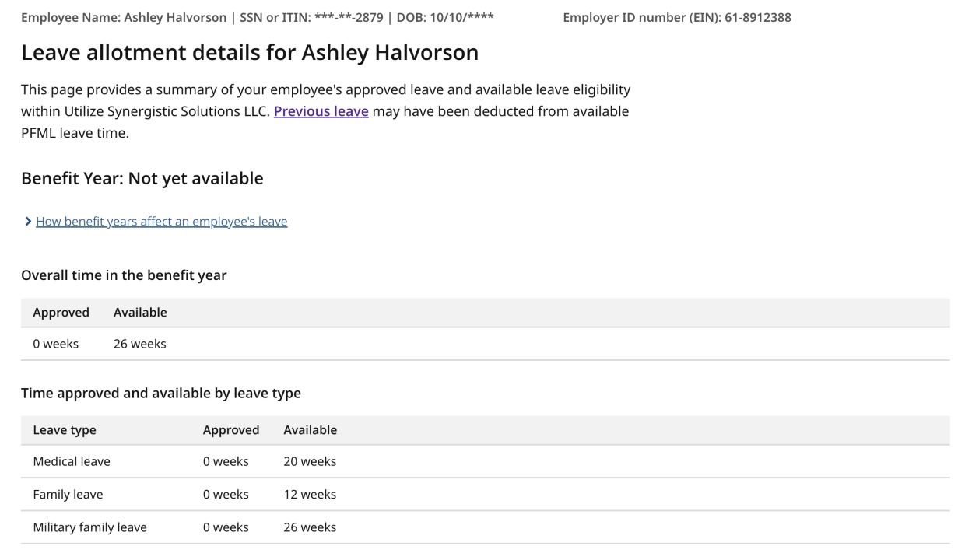Click the 12 weeks available for Family leave
This screenshot has width=965, height=560.
[310, 495]
